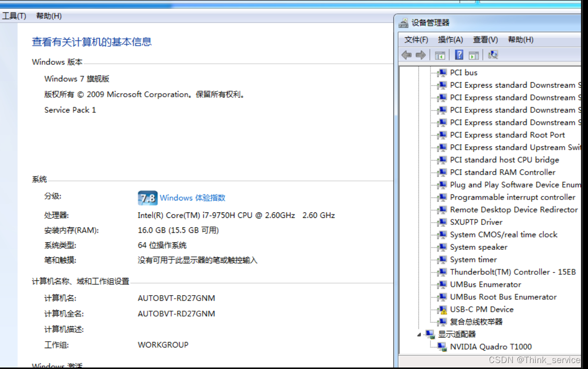588x369 pixels.
Task: Click the PCI standard RAM Controller icon
Action: (442, 172)
